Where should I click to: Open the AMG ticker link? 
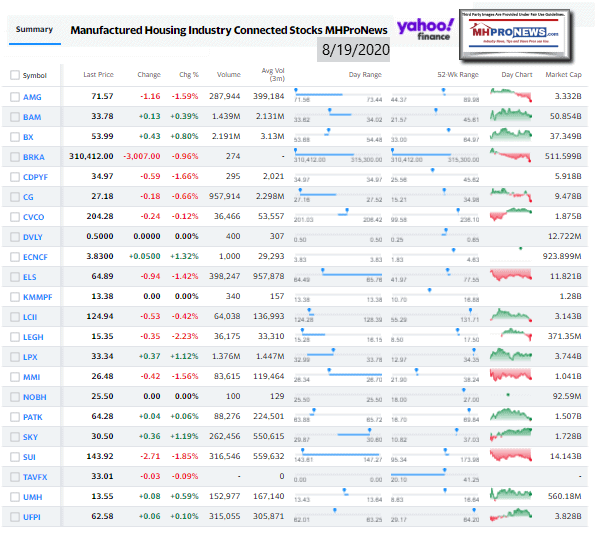click(x=32, y=97)
